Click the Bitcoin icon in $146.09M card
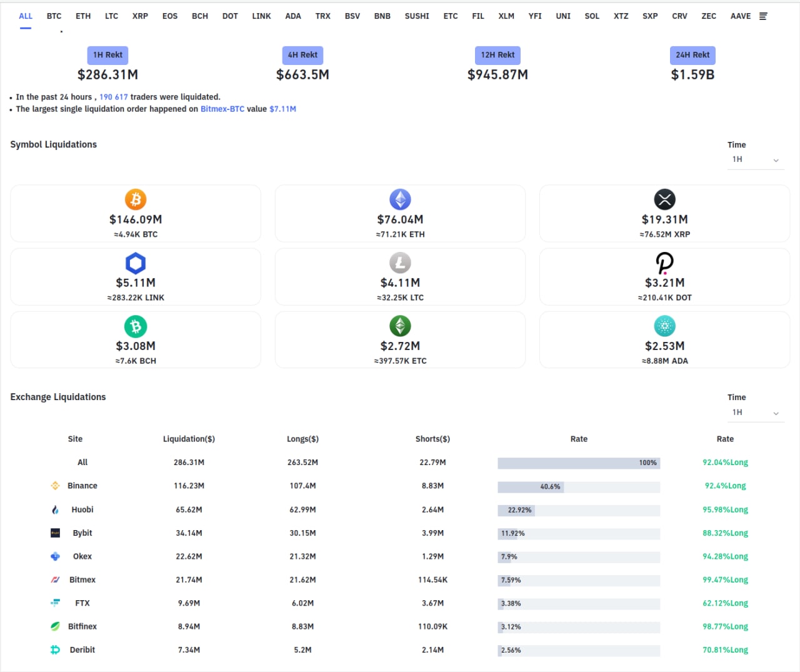Viewport: 800px width, 672px height. tap(136, 199)
